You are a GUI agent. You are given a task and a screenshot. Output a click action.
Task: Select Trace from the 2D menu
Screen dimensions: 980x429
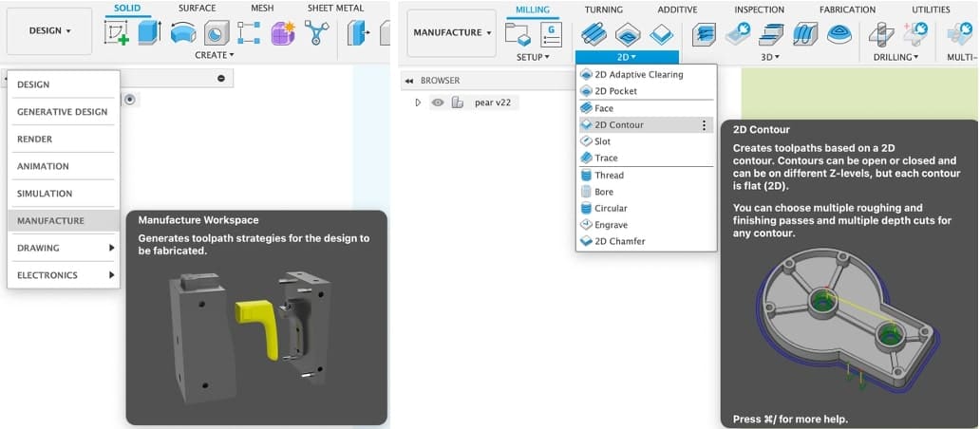(x=647, y=158)
